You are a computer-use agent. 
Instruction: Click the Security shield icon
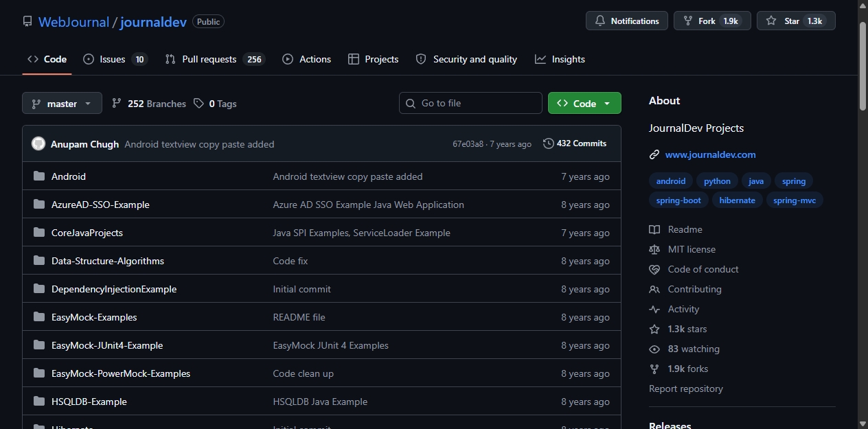pos(421,59)
